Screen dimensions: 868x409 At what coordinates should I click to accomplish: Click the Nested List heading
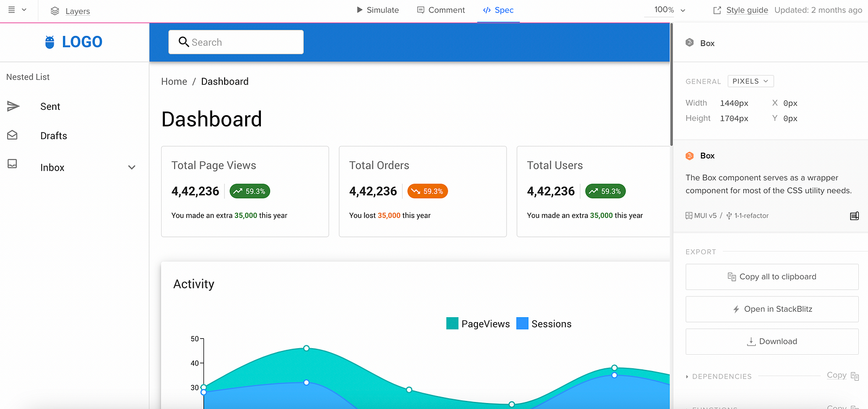(28, 77)
